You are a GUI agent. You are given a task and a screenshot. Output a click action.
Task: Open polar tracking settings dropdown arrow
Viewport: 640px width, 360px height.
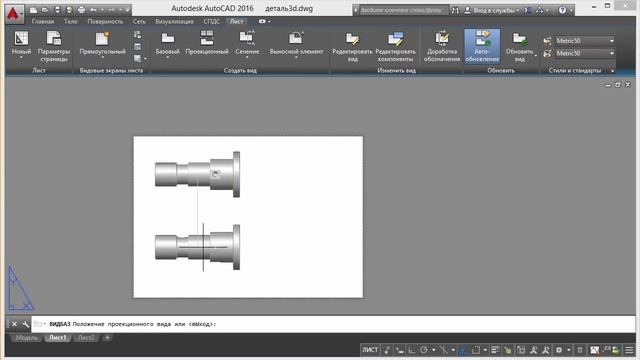point(433,350)
